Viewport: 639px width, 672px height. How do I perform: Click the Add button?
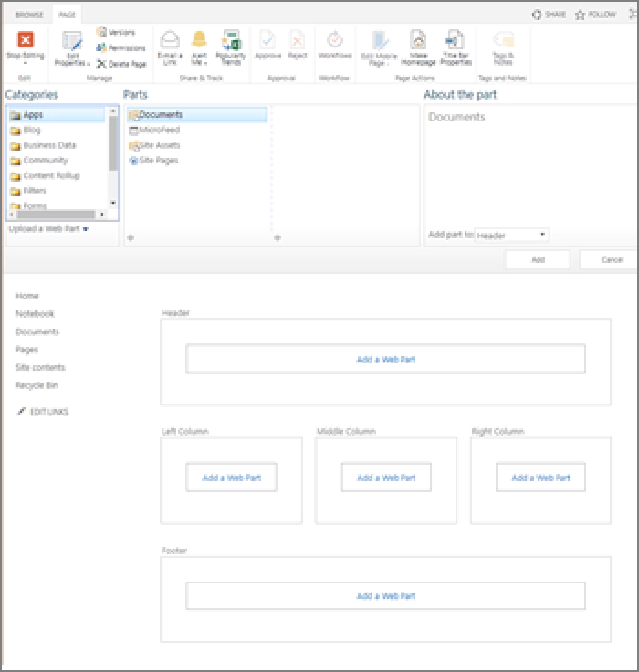pos(538,259)
